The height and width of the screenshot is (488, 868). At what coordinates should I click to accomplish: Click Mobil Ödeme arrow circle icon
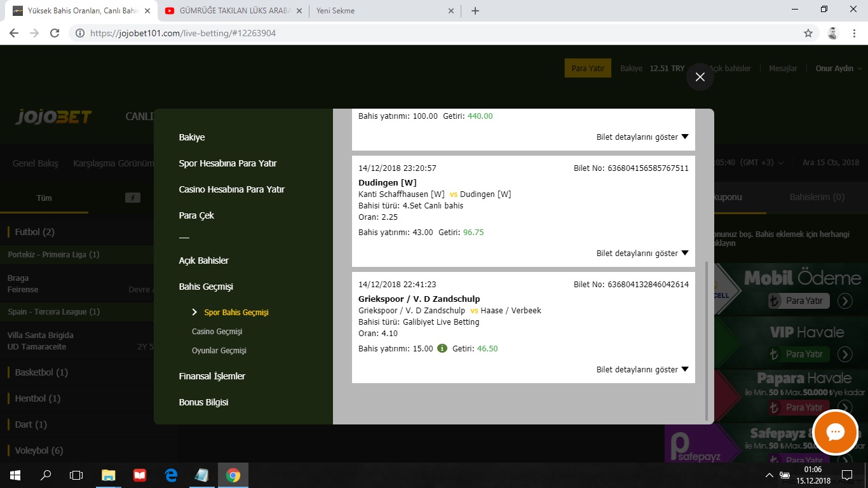[844, 301]
